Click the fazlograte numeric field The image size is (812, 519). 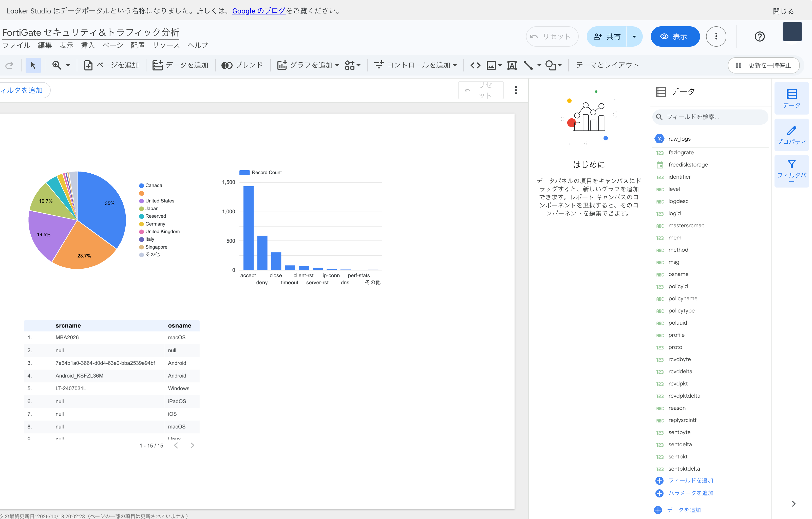(710, 152)
